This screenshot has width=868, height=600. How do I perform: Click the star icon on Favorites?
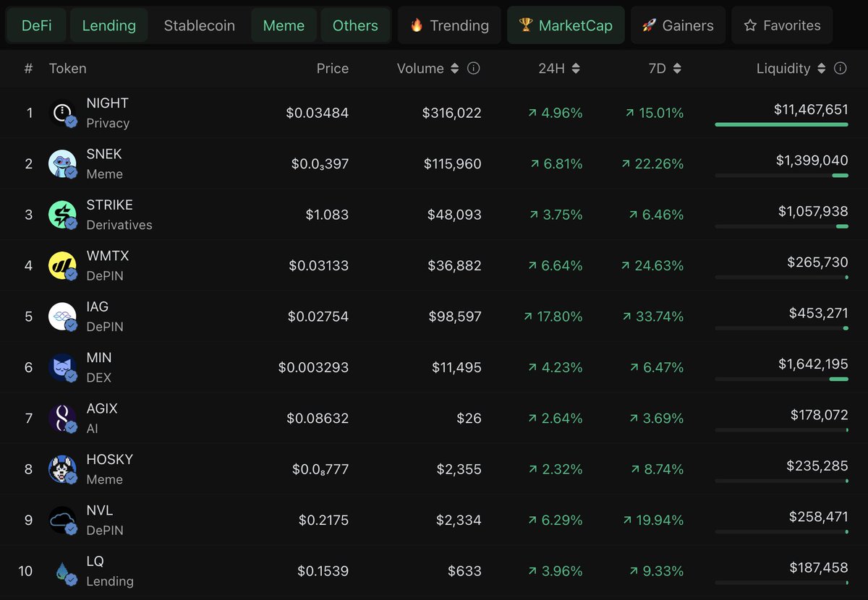coord(750,25)
